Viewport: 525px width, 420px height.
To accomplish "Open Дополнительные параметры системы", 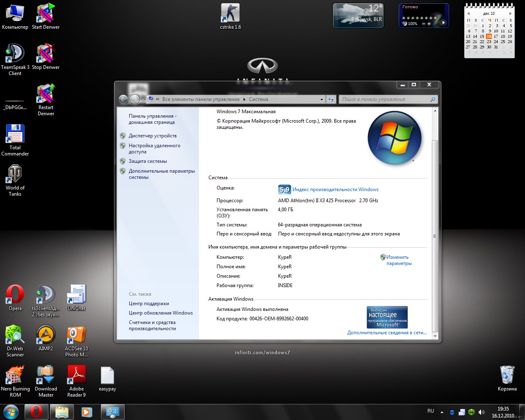I will coord(162,174).
